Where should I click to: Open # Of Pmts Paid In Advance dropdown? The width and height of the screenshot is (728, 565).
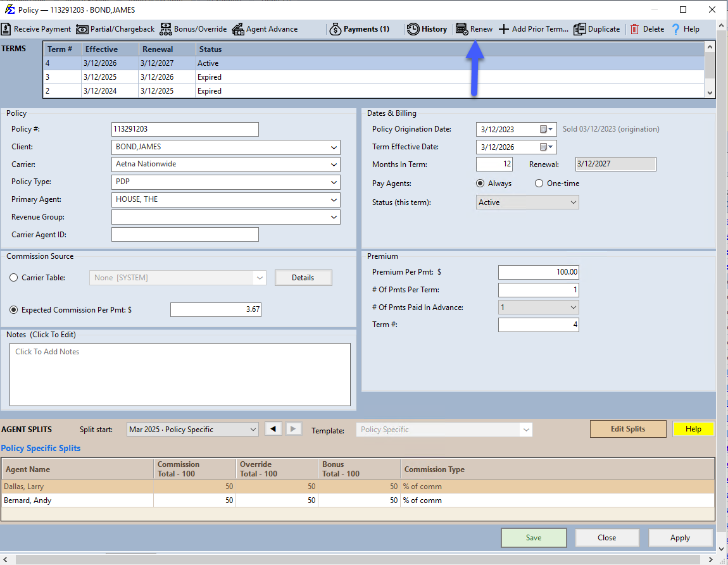tap(539, 307)
